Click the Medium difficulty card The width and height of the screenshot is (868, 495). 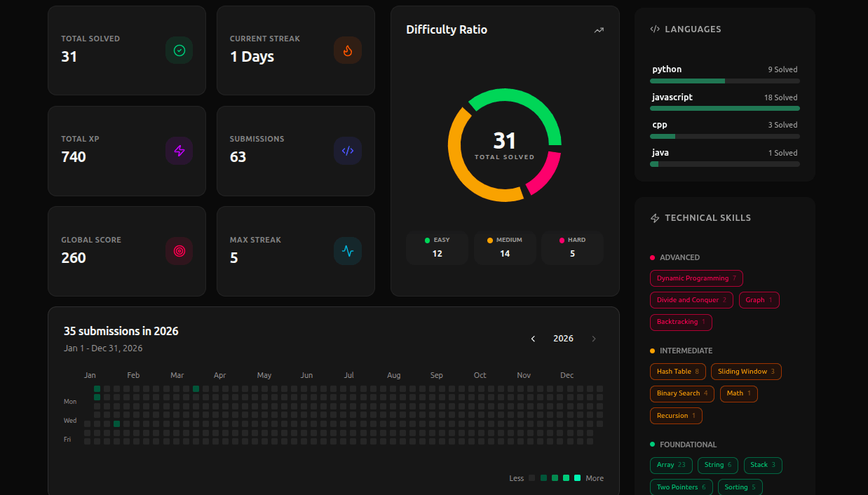click(505, 248)
